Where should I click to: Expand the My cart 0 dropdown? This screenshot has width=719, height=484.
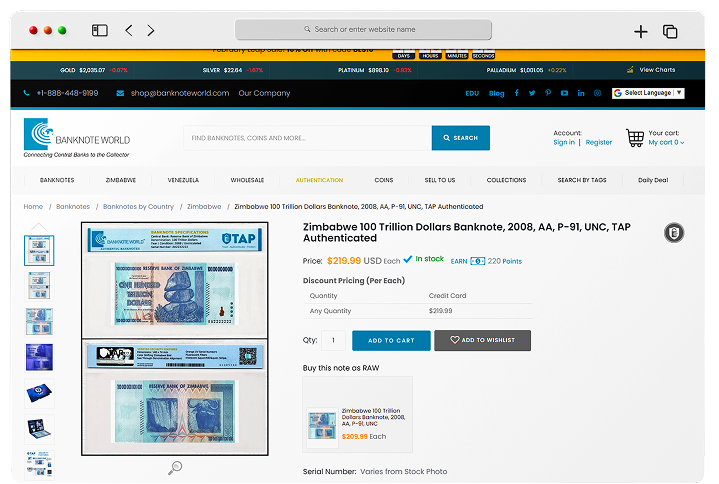pos(666,143)
